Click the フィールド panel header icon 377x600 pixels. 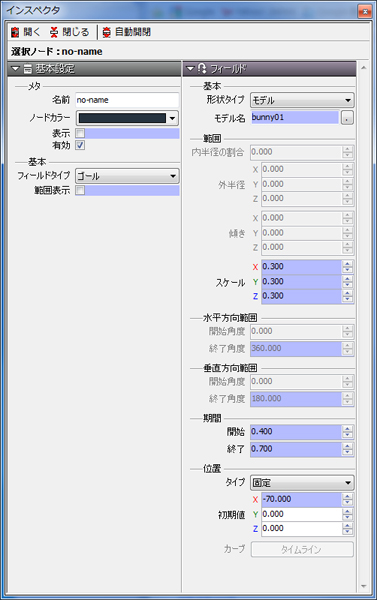coord(202,69)
